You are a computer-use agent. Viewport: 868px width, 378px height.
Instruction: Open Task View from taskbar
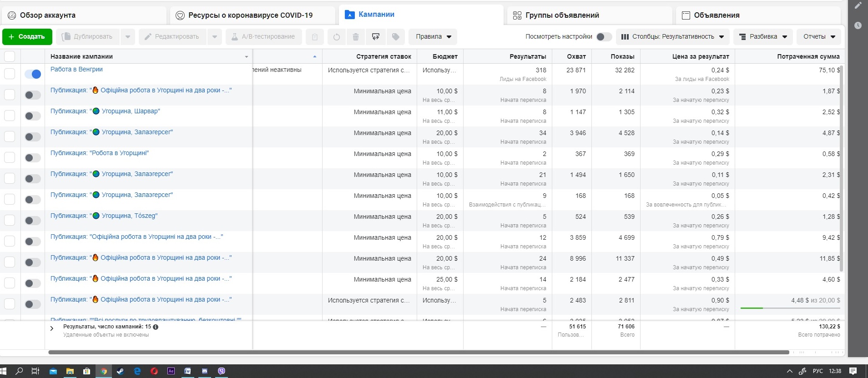[35, 371]
